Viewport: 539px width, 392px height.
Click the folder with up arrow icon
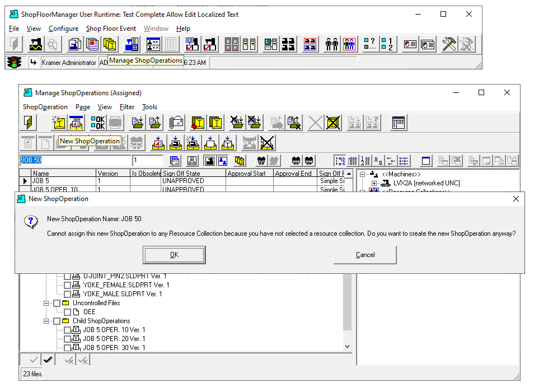[x=154, y=123]
